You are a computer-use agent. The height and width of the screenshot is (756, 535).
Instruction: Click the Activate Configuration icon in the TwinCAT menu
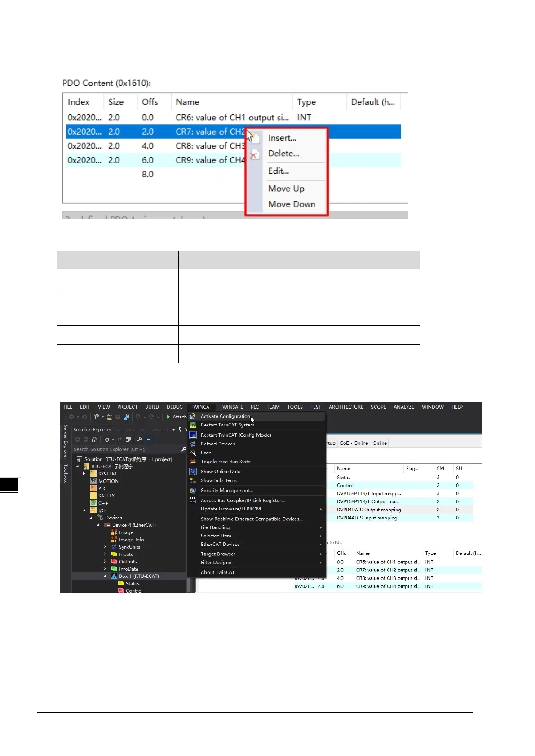(x=193, y=416)
